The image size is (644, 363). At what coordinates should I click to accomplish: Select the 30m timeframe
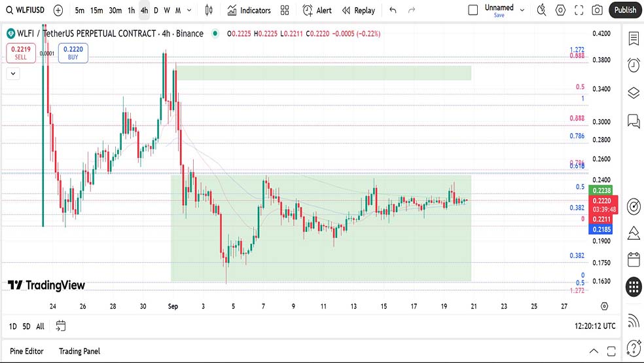(x=115, y=10)
